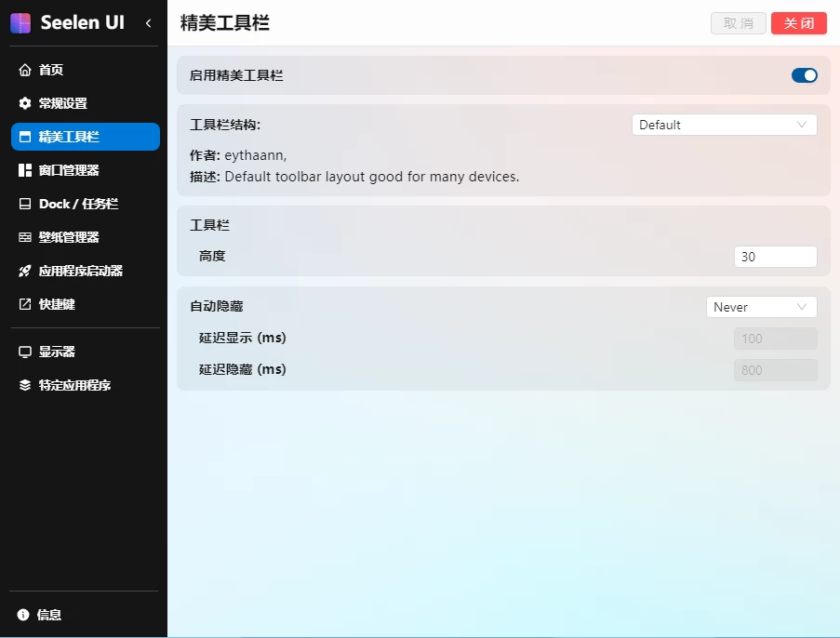Viewport: 840px width, 638px height.
Task: Click the layers icon for 特定应用程序
Action: point(25,385)
